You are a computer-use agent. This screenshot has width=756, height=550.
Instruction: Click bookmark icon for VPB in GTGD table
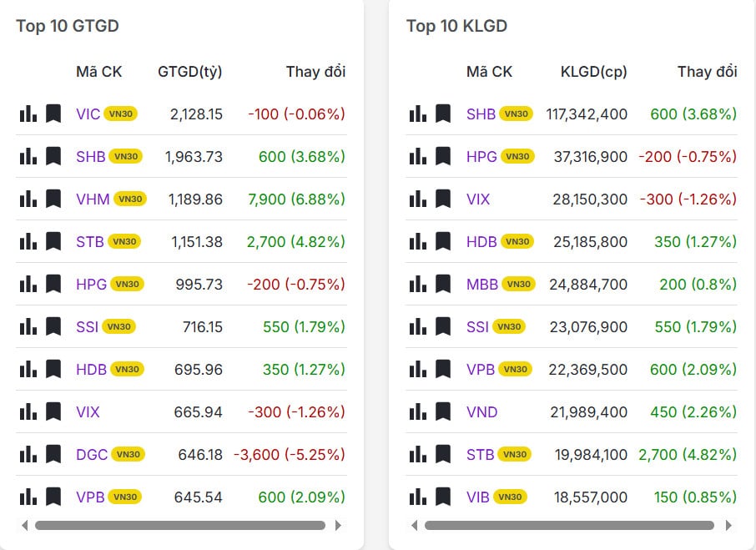pos(53,497)
